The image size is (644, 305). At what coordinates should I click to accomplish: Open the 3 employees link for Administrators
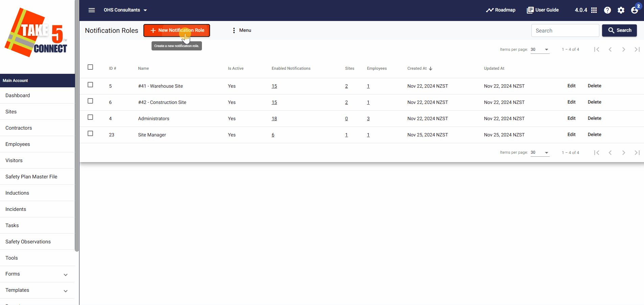click(x=368, y=118)
